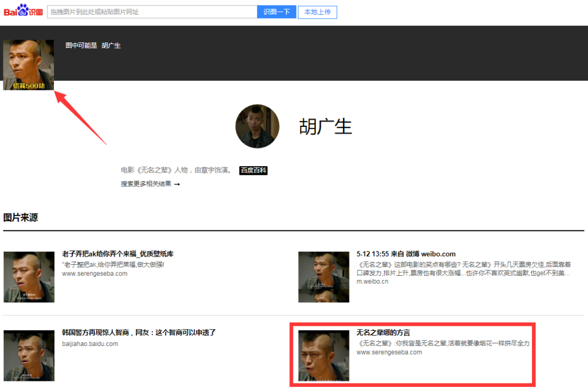Screen dimensions: 588x389
Task: Click thumbnail of the baijiahao result
Action: (29, 355)
